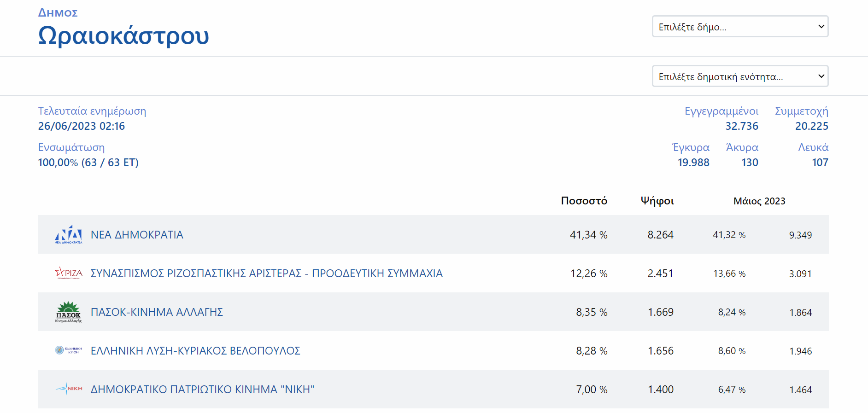Click the Ποσοστό column header

[584, 201]
